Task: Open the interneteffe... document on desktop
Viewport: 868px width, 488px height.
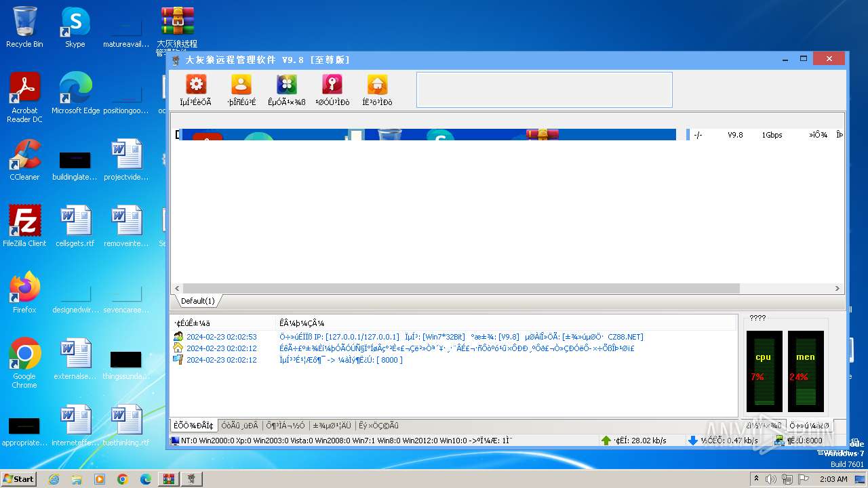Action: coord(75,426)
